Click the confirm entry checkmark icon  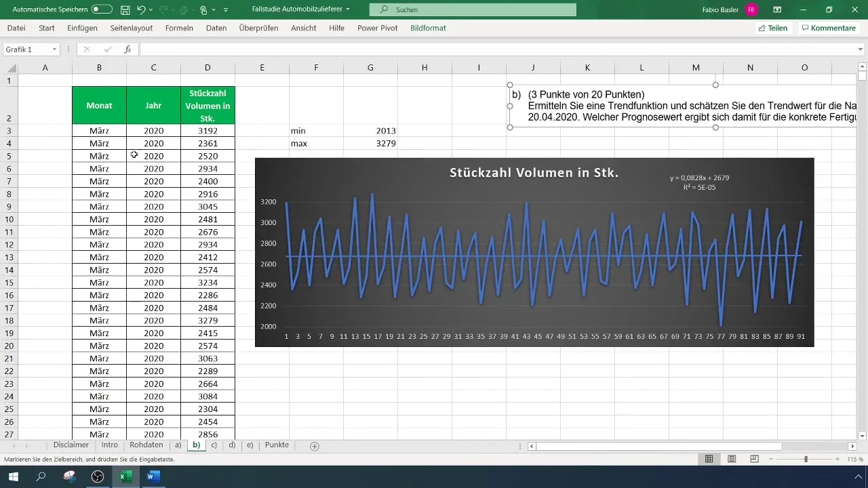click(107, 49)
